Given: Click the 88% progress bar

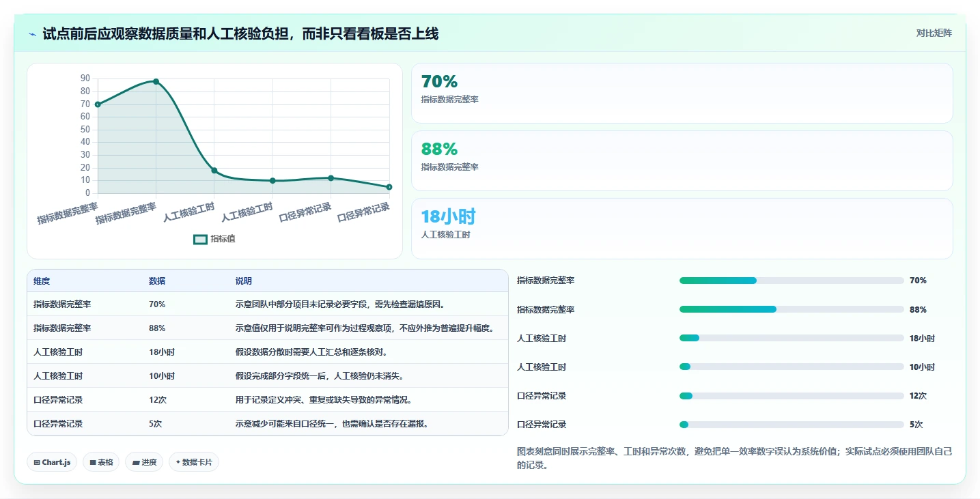Looking at the screenshot, I should (792, 309).
